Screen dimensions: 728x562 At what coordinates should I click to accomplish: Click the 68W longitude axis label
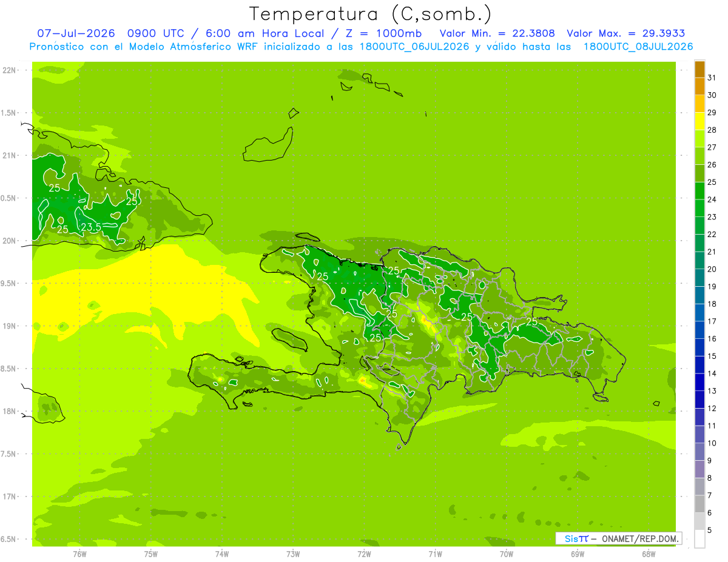point(649,554)
